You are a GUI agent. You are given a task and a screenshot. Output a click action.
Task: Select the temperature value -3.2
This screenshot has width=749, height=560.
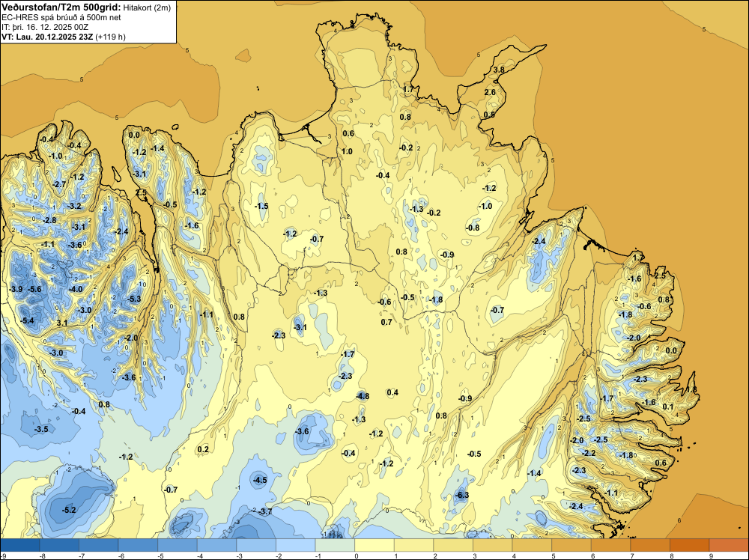coord(74,206)
